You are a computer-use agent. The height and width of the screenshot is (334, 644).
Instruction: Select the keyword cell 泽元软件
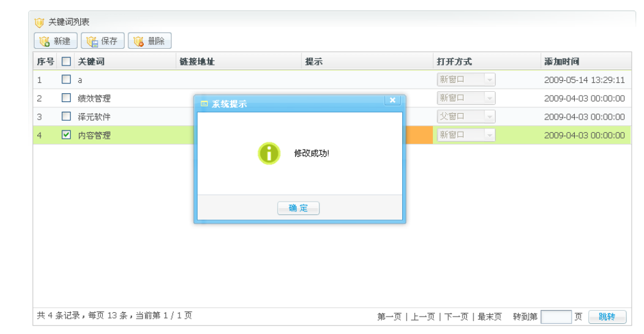click(94, 117)
